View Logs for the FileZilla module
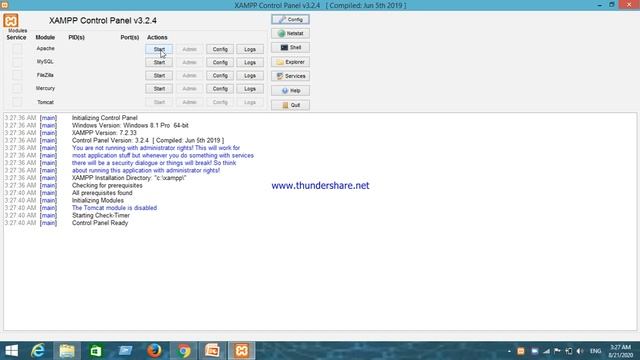This screenshot has width=640, height=360. click(x=250, y=76)
